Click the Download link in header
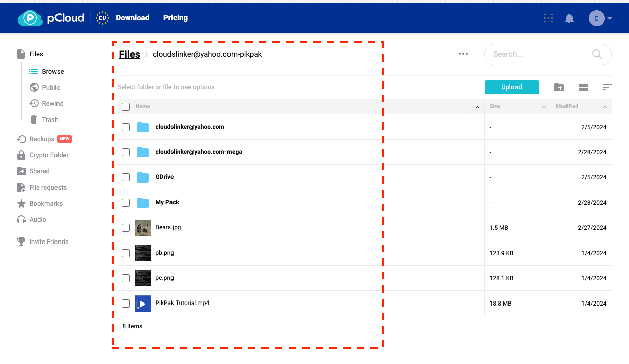Viewport: 629px width, 364px height. pos(132,18)
